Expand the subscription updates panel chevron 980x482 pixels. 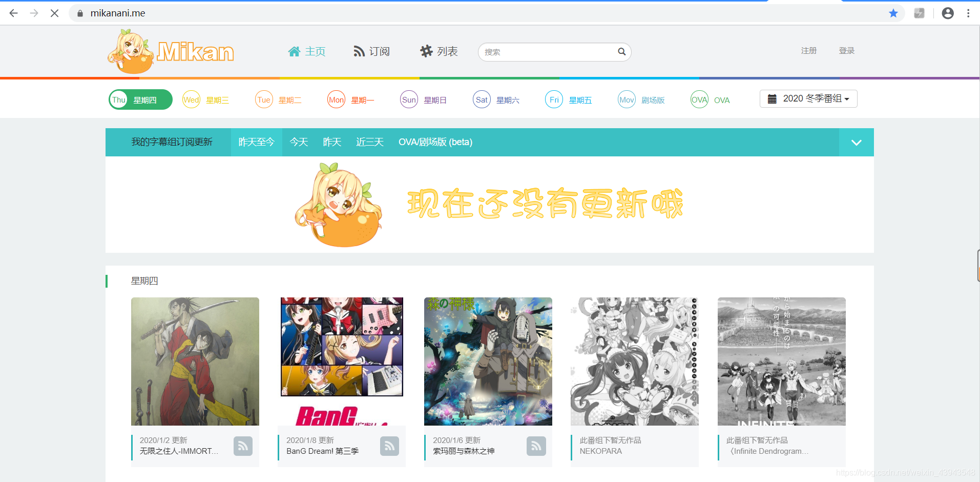(x=856, y=143)
